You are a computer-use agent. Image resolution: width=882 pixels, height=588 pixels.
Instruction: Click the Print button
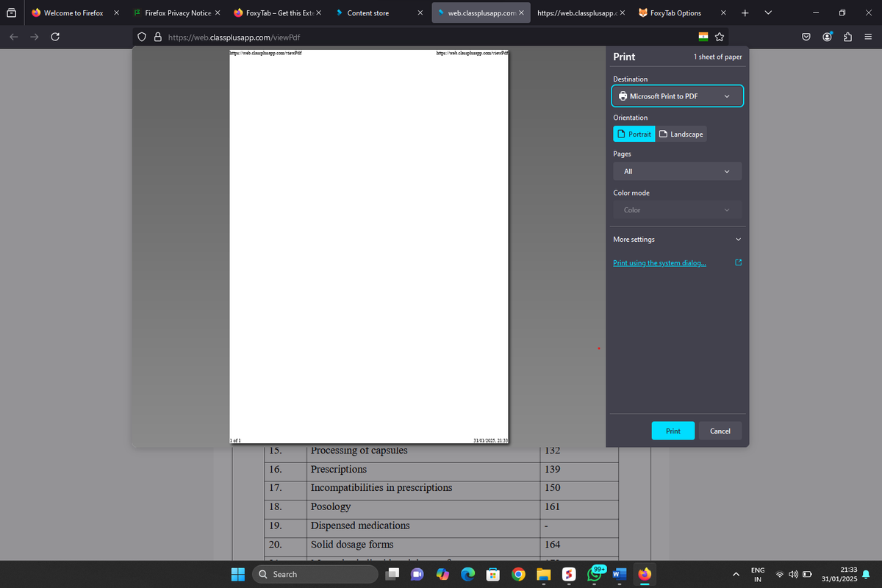(x=673, y=431)
